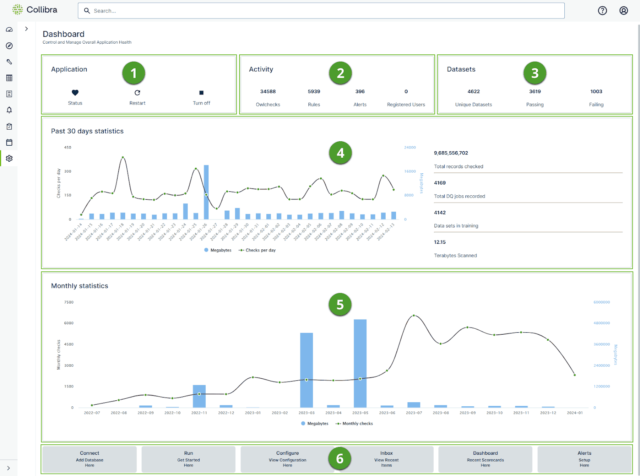Expand the sidebar with bottom-left chevron
This screenshot has width=640, height=476.
[x=9, y=468]
